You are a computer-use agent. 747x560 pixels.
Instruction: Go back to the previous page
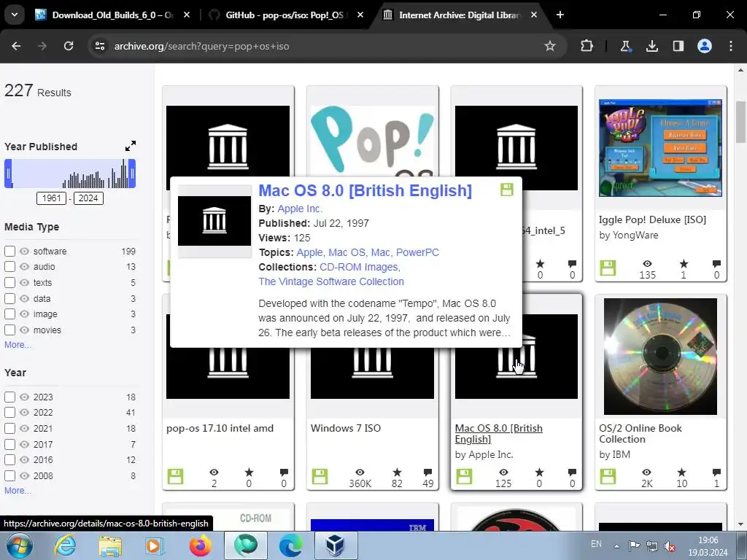pos(16,46)
